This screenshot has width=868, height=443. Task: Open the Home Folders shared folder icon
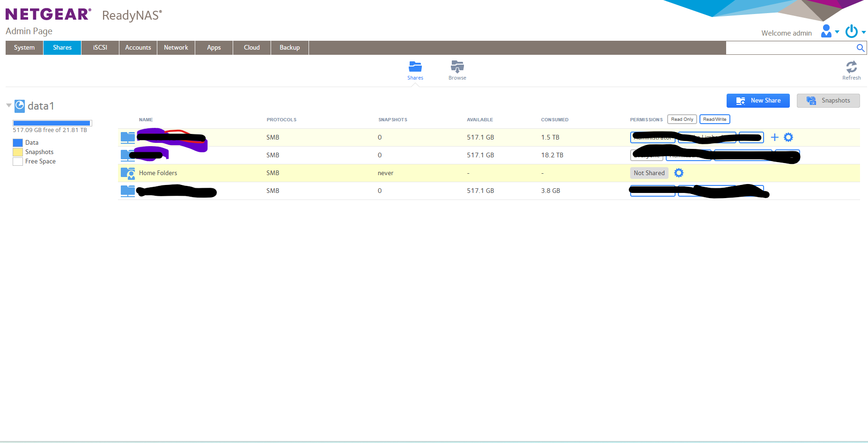tap(127, 173)
